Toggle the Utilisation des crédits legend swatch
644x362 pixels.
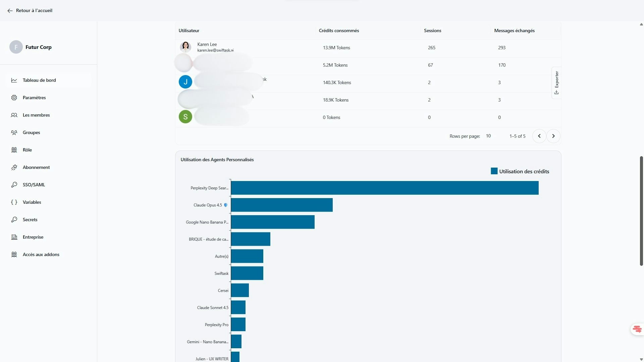(x=494, y=171)
